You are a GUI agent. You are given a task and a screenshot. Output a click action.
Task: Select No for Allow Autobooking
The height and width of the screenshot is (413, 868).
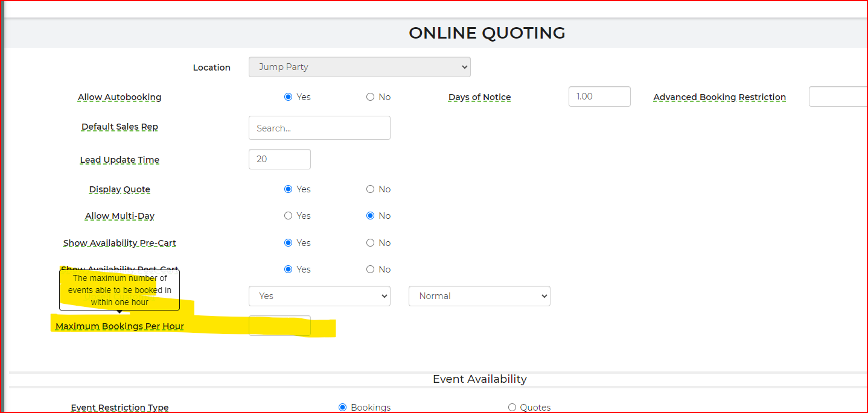pyautogui.click(x=370, y=97)
